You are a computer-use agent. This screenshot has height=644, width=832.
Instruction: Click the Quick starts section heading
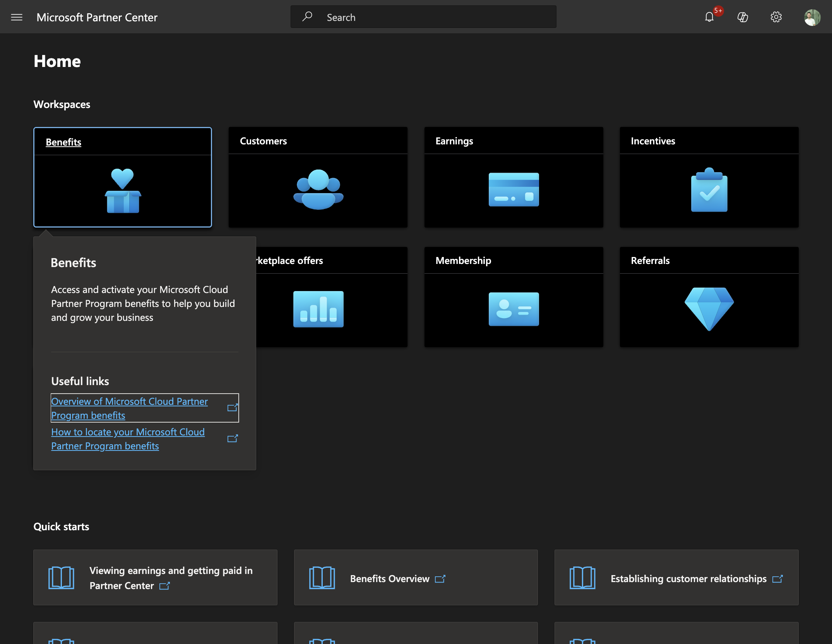click(61, 527)
